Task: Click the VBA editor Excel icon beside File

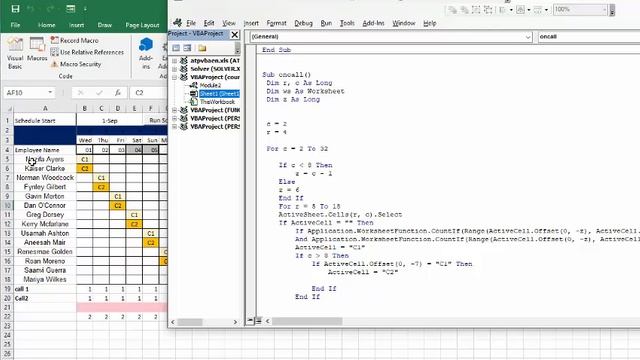Action: point(177,23)
